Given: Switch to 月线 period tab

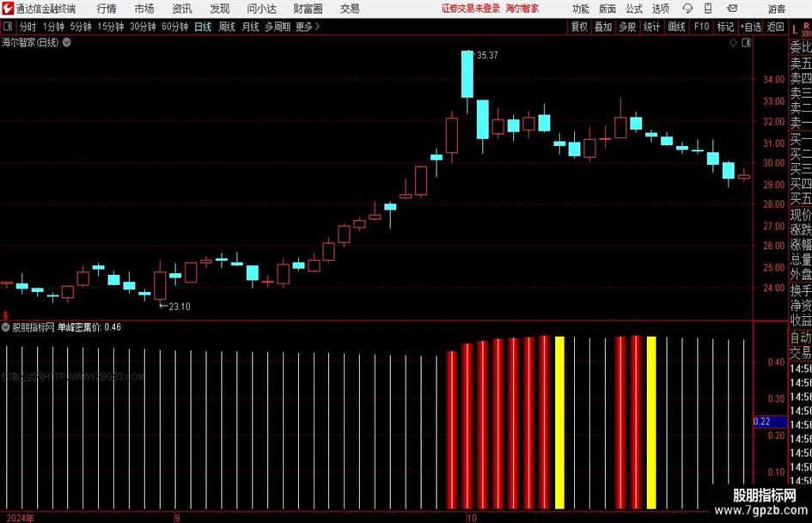Looking at the screenshot, I should (x=250, y=27).
